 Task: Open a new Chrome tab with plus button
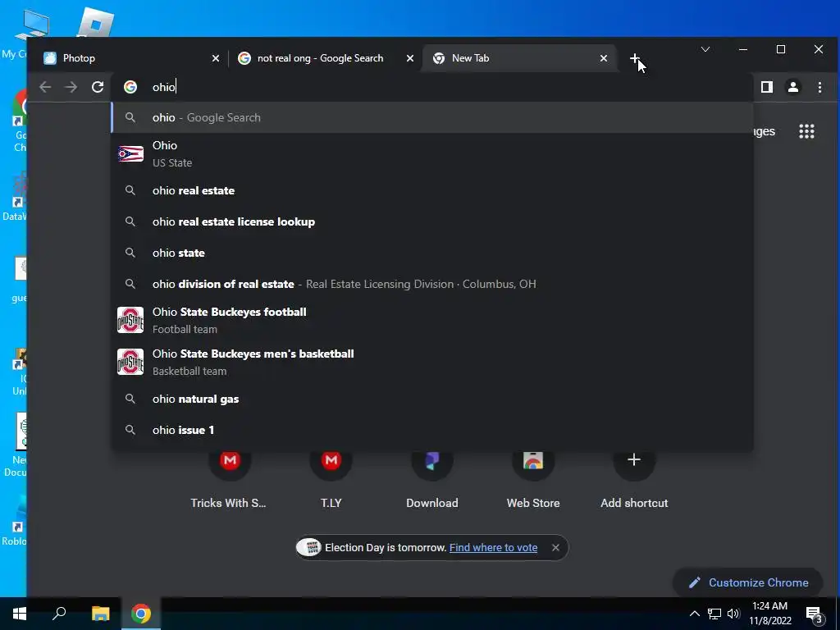pos(634,58)
